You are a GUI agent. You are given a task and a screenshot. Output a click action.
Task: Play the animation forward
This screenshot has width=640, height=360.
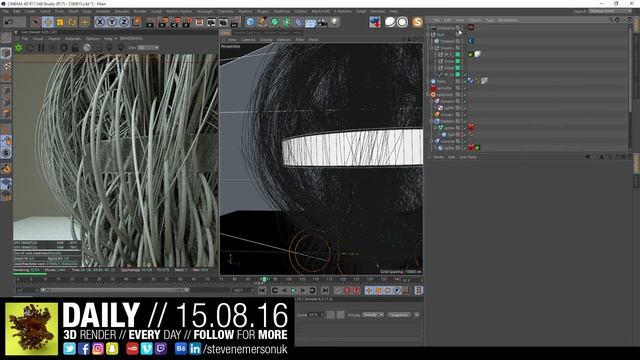[x=293, y=290]
